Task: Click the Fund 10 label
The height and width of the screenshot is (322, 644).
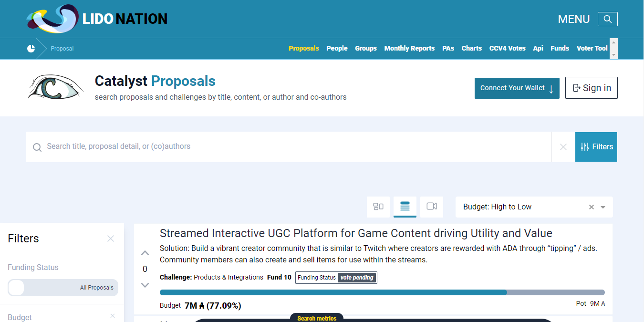Action: (279, 277)
